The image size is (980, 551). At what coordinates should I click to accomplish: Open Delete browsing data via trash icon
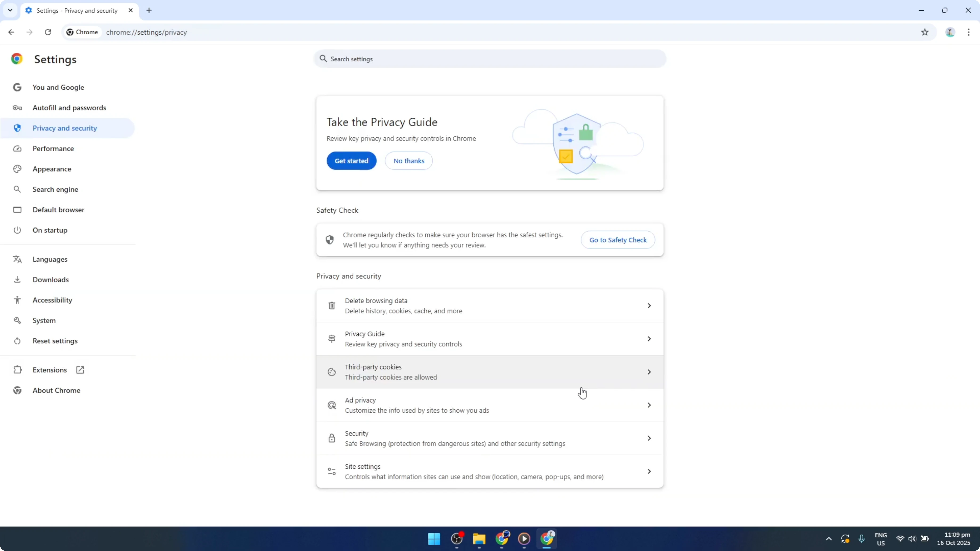tap(331, 305)
